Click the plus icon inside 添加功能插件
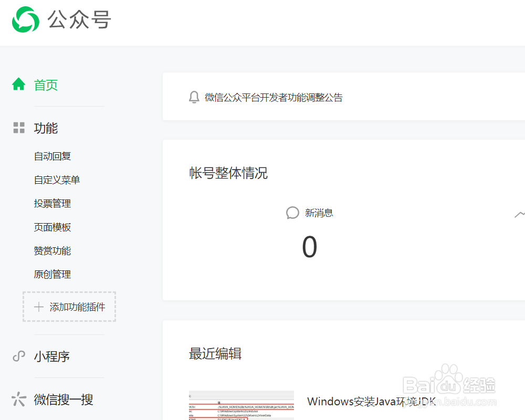 pos(38,307)
